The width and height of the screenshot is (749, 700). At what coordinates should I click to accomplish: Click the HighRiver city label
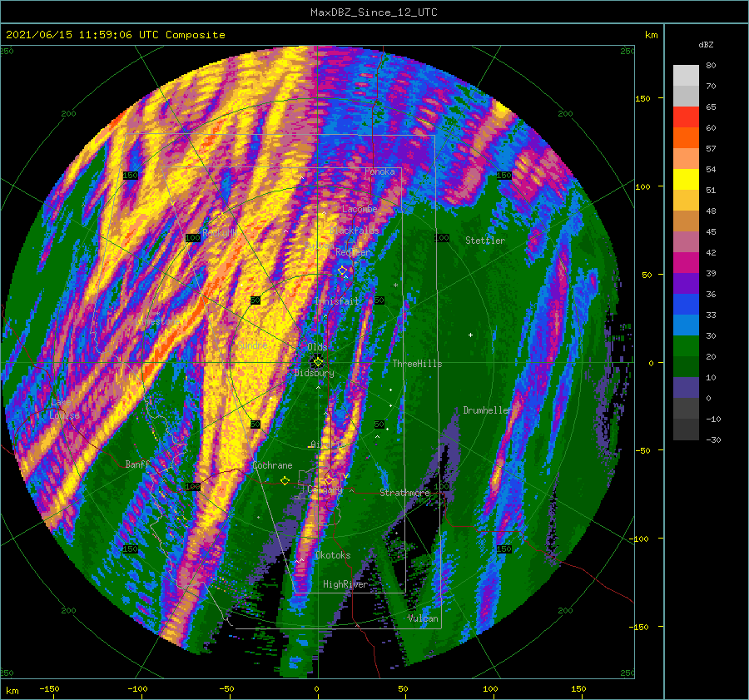pos(345,584)
